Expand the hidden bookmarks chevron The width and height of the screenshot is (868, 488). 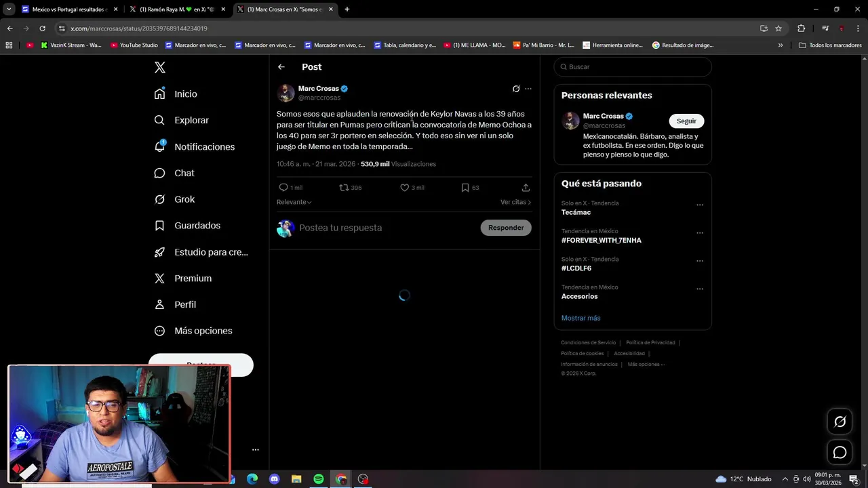781,45
